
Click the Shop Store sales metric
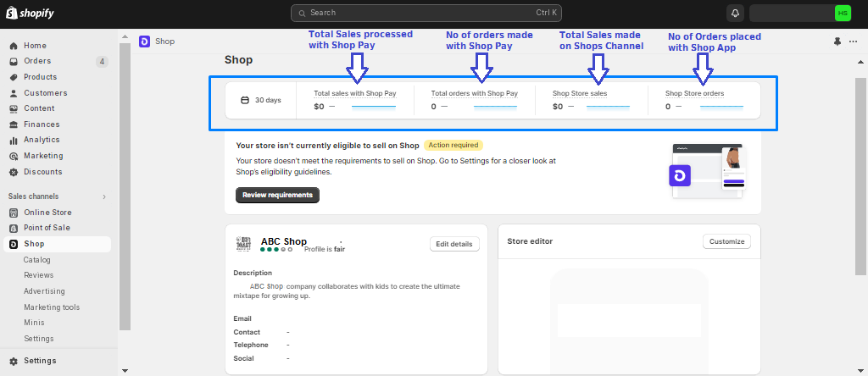point(591,100)
